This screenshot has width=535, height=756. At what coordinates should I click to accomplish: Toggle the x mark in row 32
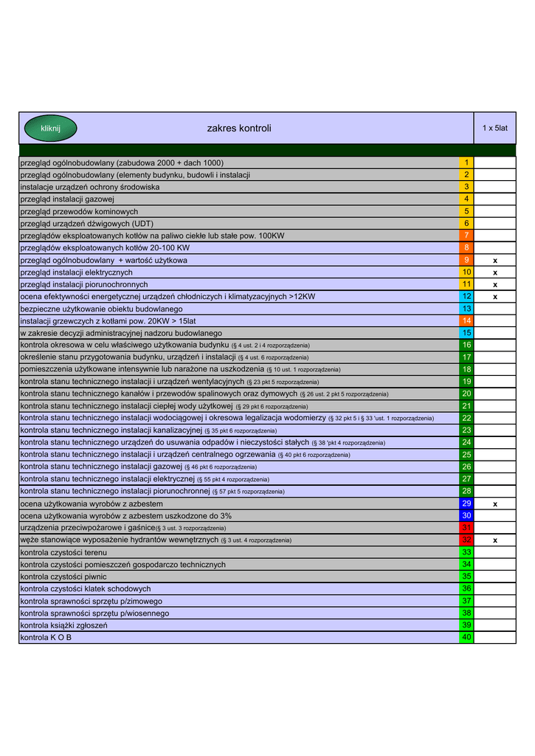(494, 540)
